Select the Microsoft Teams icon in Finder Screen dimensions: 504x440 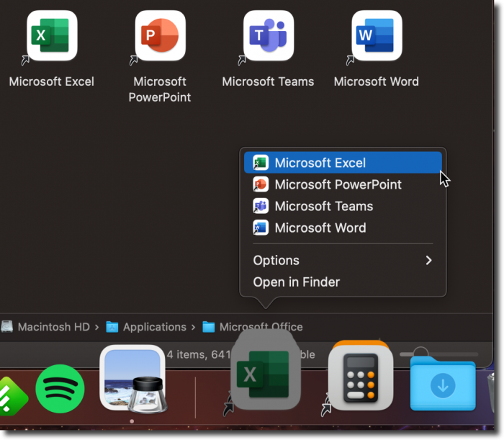pos(269,36)
